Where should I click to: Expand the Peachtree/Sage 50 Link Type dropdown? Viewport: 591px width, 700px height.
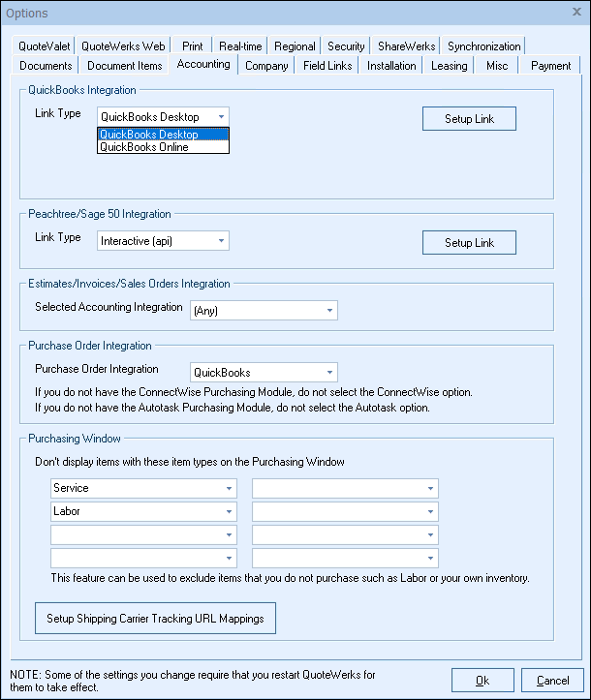(221, 241)
